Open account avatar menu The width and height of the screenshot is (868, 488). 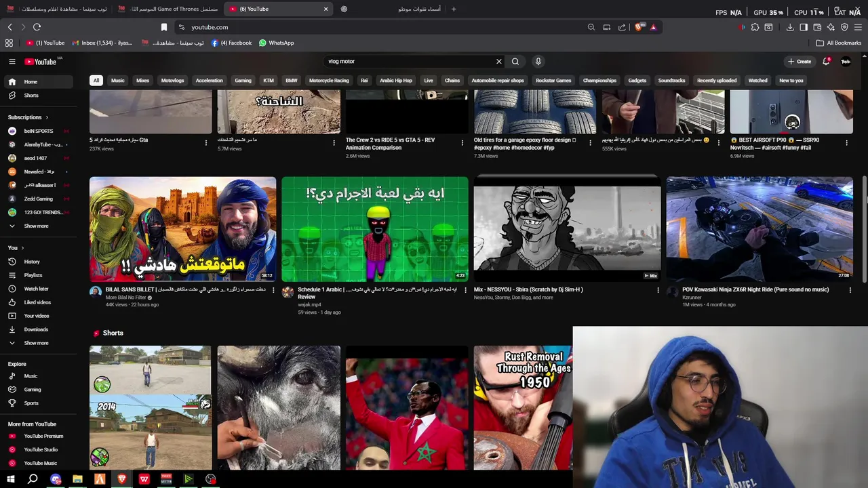point(846,62)
